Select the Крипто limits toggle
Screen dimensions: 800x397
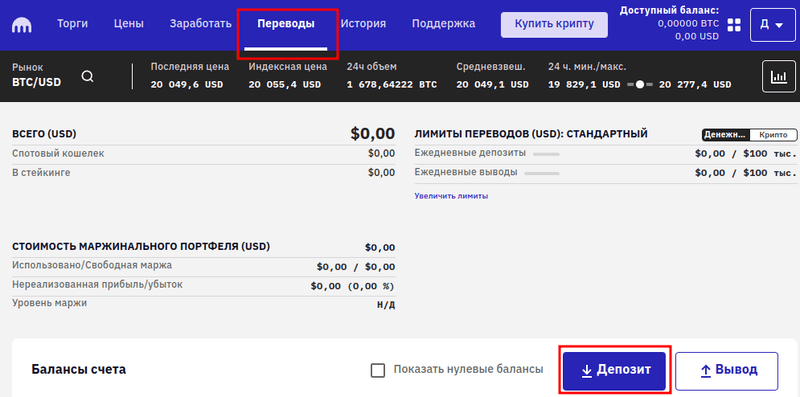click(773, 135)
